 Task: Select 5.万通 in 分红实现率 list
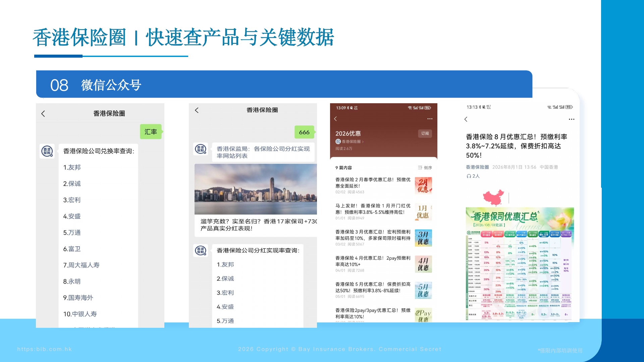click(225, 321)
